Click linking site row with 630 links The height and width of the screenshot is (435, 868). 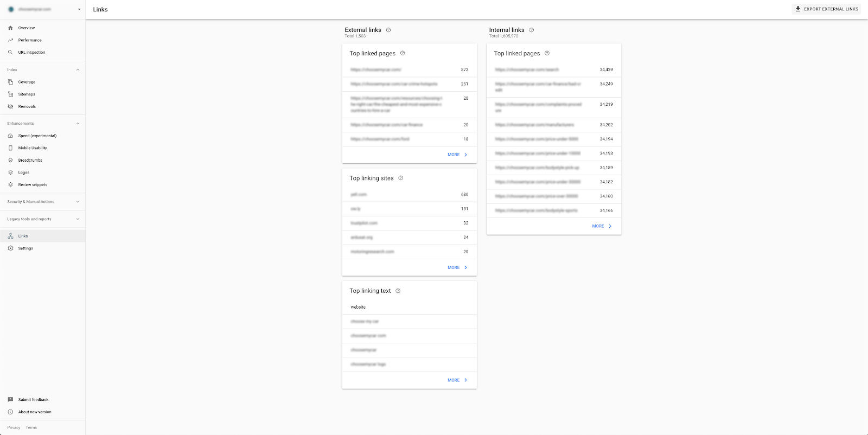click(x=410, y=194)
